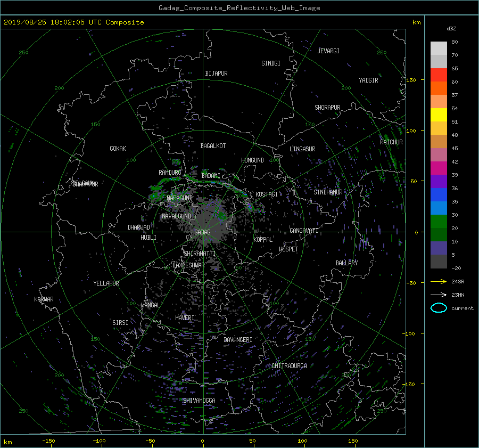This screenshot has height=448, width=479.
Task: Click the HUNGUND map label
Action: (x=252, y=160)
